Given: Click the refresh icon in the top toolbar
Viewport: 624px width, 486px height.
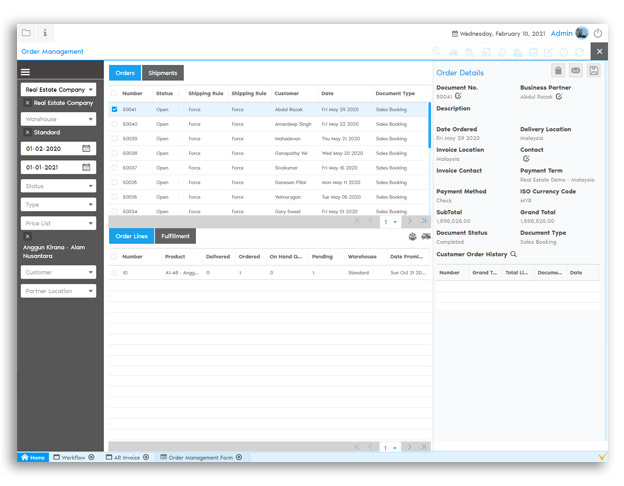Looking at the screenshot, I should (x=579, y=52).
